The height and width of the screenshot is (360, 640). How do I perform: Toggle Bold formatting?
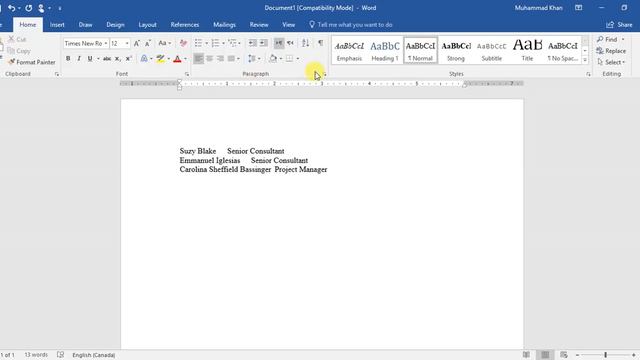click(68, 58)
